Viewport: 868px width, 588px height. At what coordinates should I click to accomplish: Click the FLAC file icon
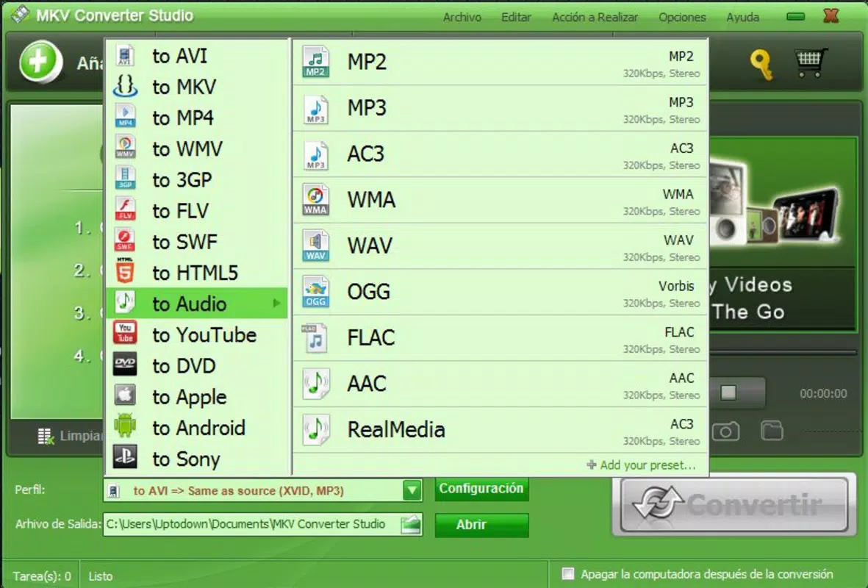pyautogui.click(x=315, y=338)
